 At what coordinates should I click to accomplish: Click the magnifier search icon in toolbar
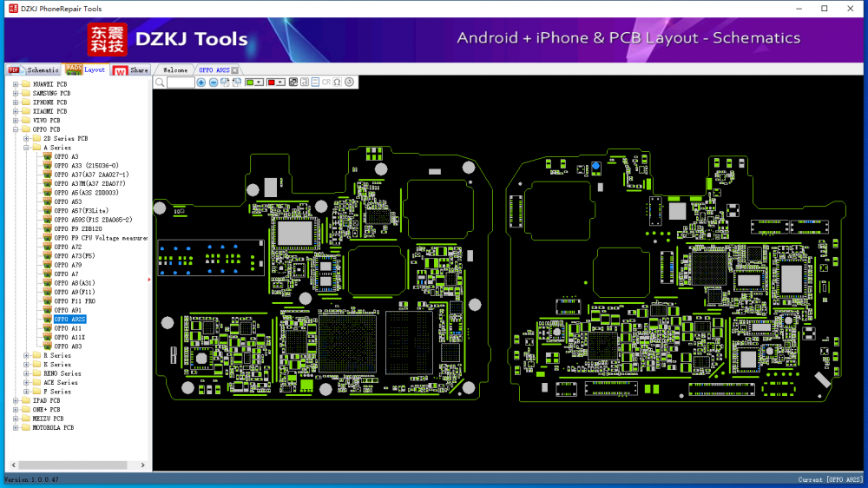pyautogui.click(x=160, y=82)
